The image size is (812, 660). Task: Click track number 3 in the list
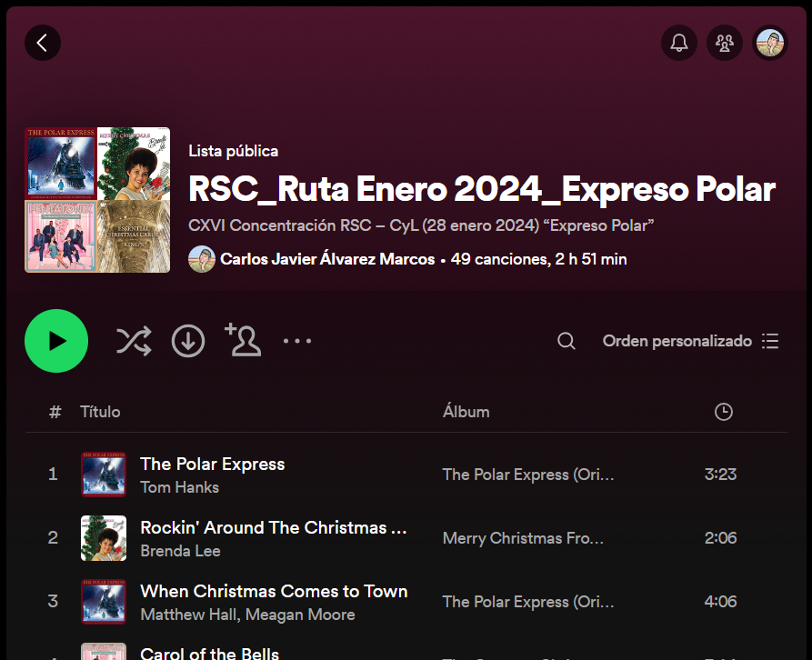53,602
